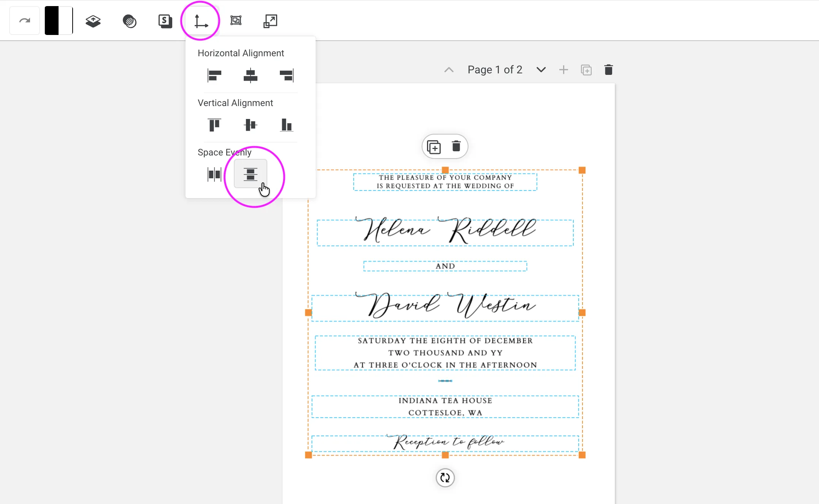Delete selection with floating trash icon
The height and width of the screenshot is (504, 819).
click(456, 146)
